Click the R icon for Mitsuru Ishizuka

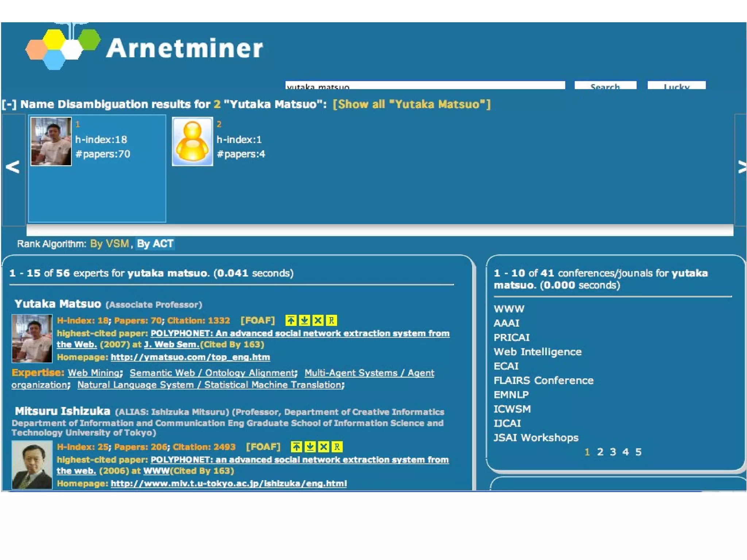337,447
